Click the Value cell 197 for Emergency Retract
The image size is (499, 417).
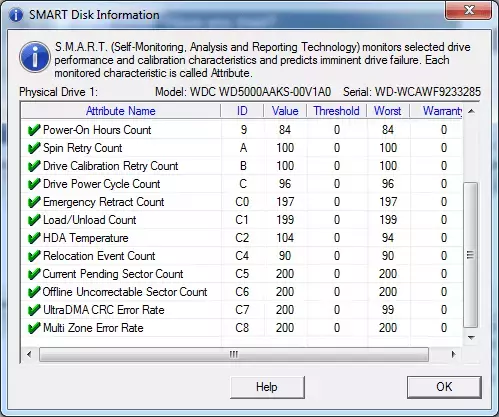[x=285, y=202]
